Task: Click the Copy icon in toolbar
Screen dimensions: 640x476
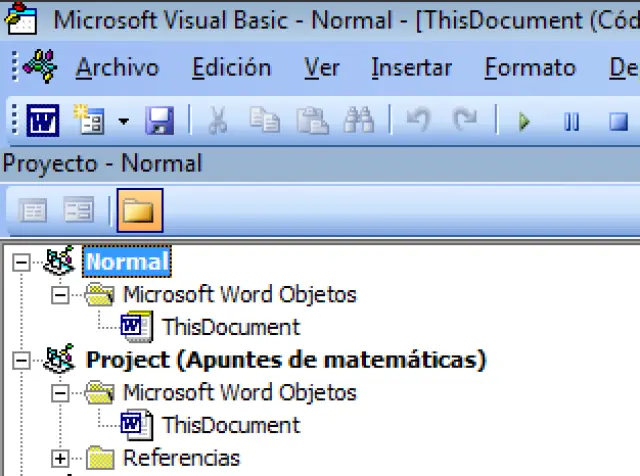Action: pyautogui.click(x=265, y=122)
